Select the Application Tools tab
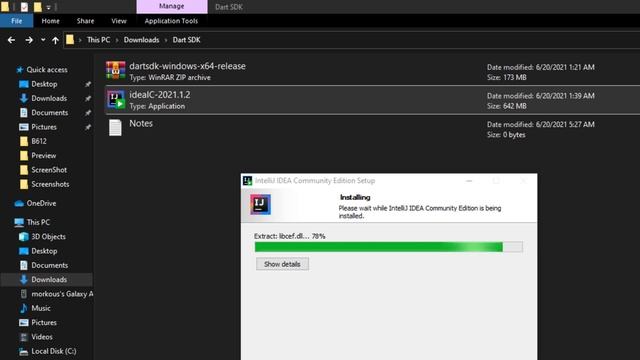The height and width of the screenshot is (360, 640). pos(171,21)
